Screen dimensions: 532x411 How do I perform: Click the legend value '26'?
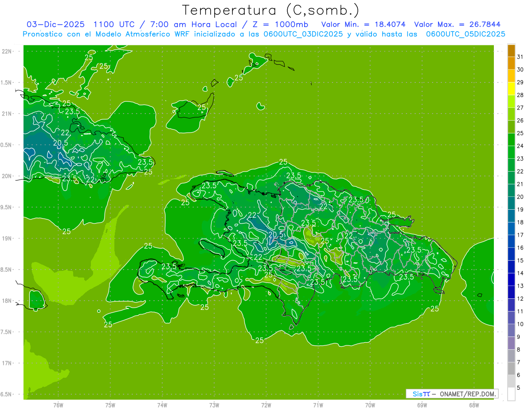[520, 121]
